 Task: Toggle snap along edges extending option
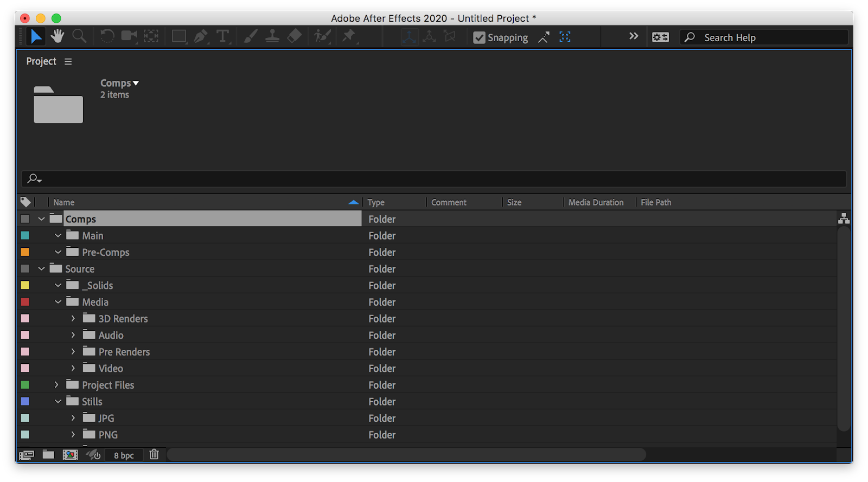coord(544,37)
